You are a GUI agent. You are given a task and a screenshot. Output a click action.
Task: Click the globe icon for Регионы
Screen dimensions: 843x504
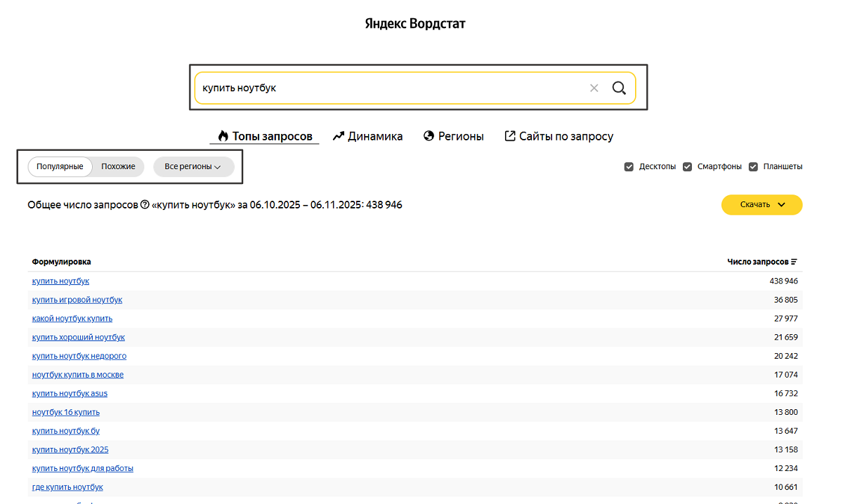(x=429, y=136)
